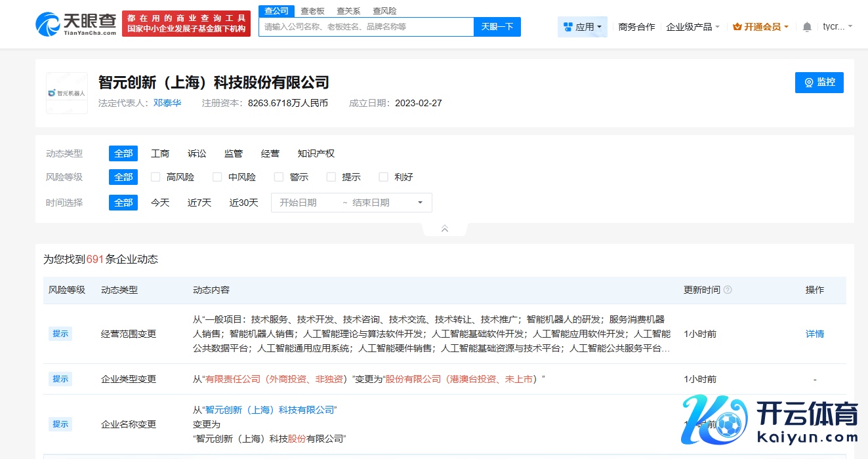Click the TianYanCha logo icon
The image size is (868, 459).
tap(48, 24)
